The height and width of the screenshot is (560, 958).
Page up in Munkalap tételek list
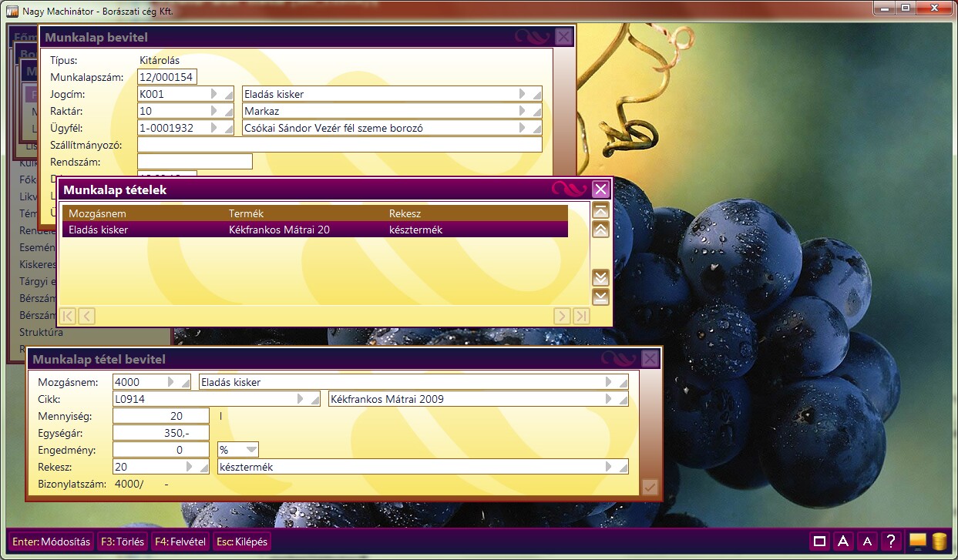coord(600,230)
